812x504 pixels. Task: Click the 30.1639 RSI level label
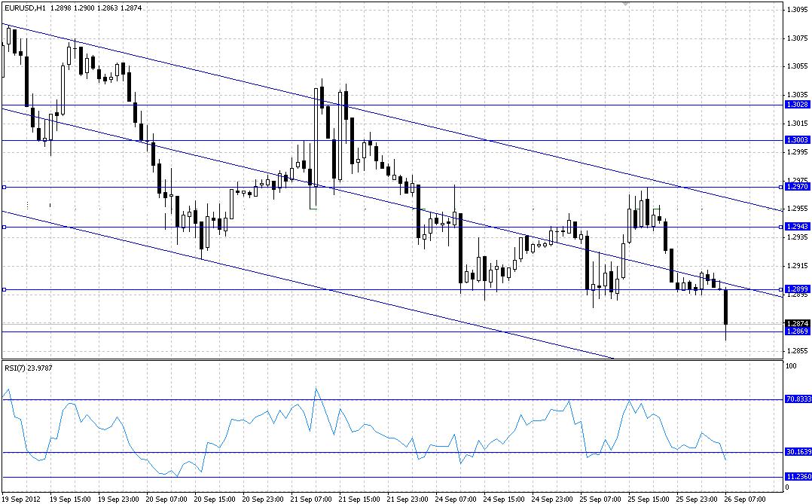(x=798, y=452)
